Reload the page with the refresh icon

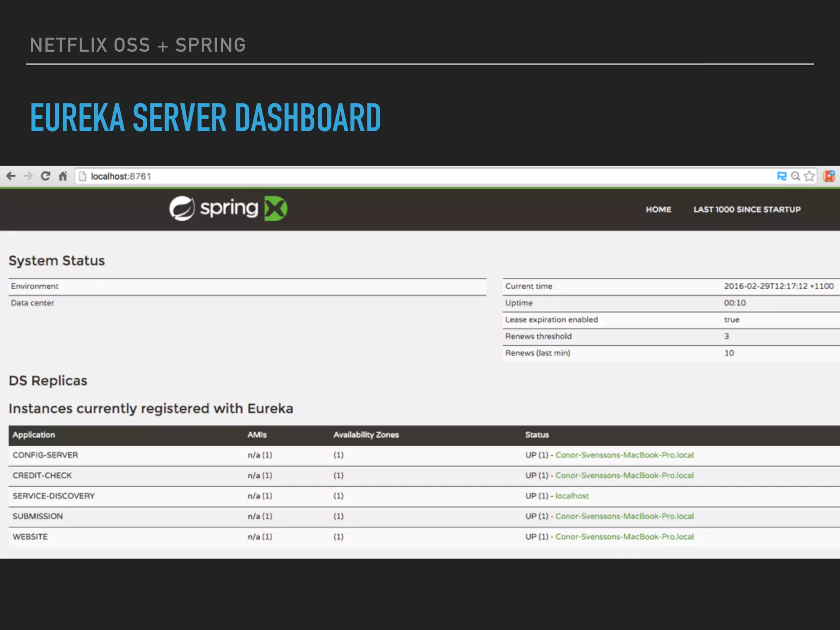click(x=46, y=176)
